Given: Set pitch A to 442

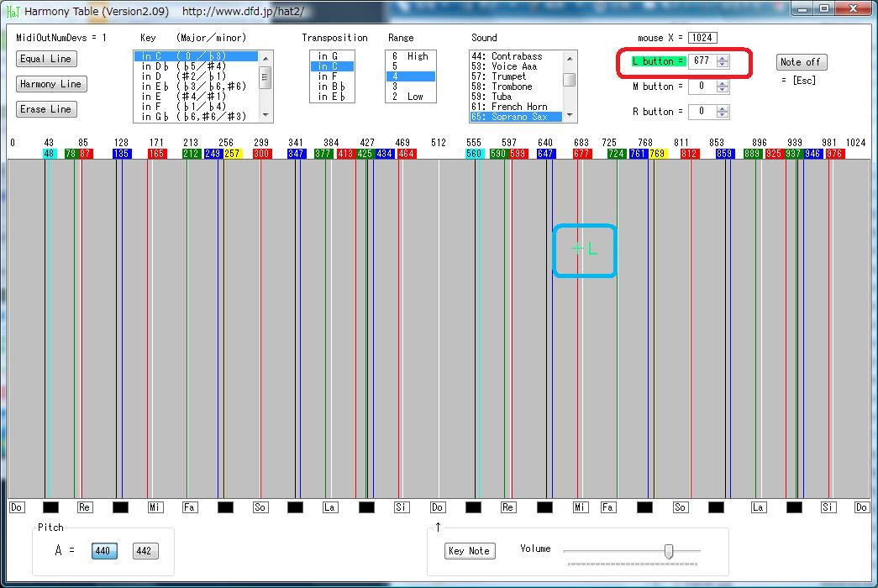Looking at the screenshot, I should (145, 551).
